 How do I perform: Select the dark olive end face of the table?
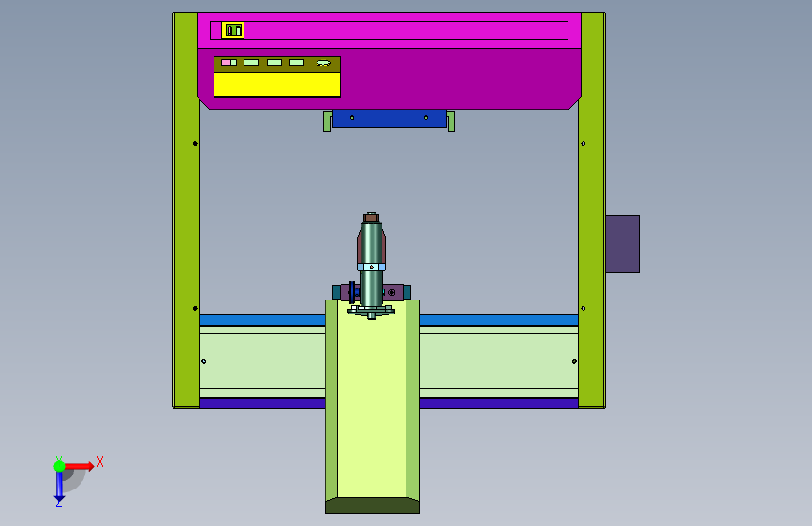coord(372,505)
